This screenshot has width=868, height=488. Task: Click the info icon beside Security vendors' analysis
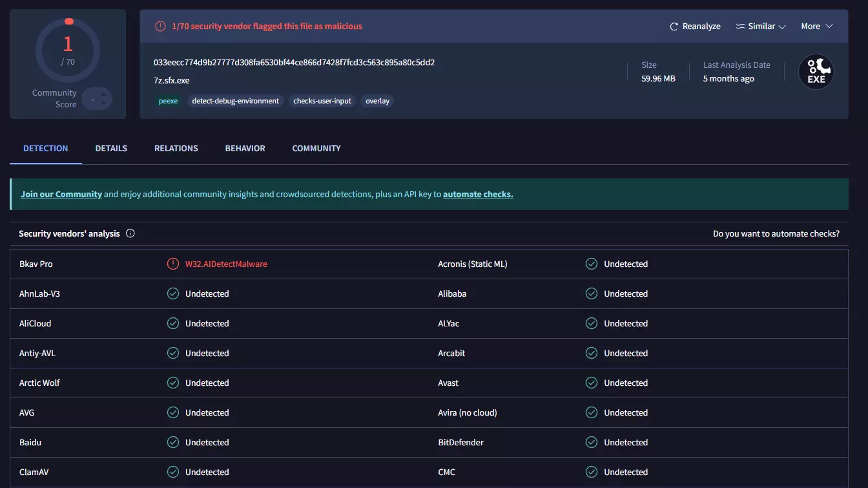[x=130, y=233]
